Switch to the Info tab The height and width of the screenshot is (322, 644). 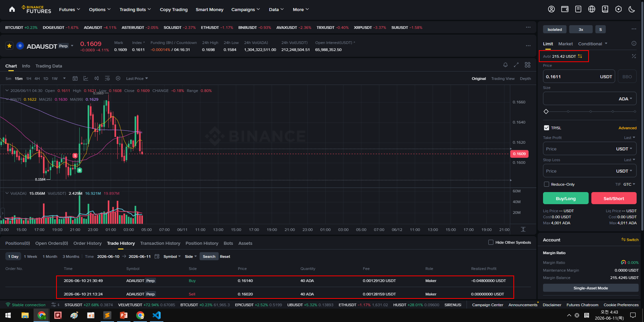coord(26,66)
